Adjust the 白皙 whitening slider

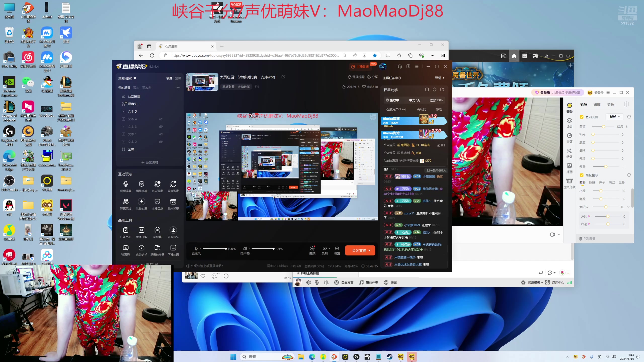click(603, 126)
